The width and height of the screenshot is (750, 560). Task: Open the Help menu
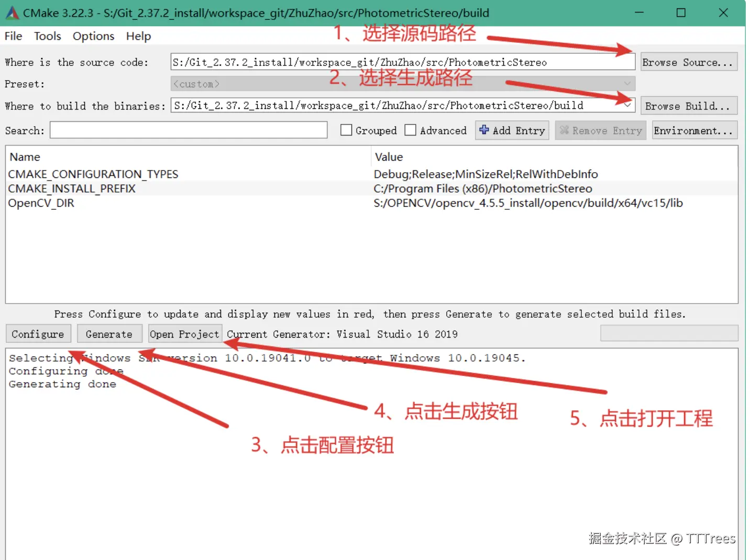click(139, 36)
